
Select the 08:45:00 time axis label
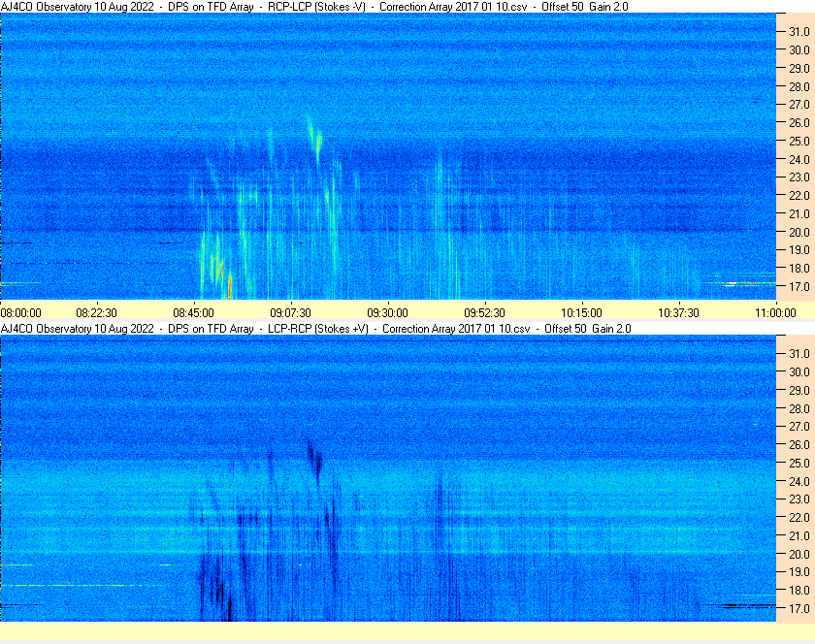tap(193, 313)
